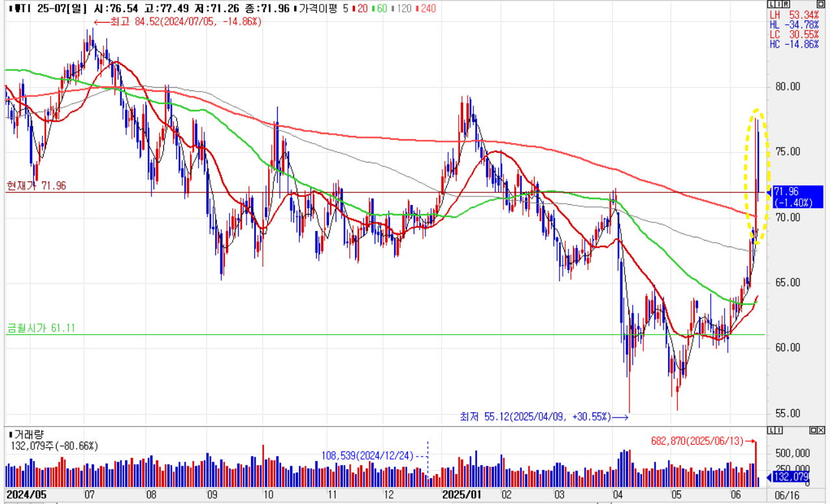Select the 현재가 71.96 horizontal line label

pyautogui.click(x=36, y=186)
